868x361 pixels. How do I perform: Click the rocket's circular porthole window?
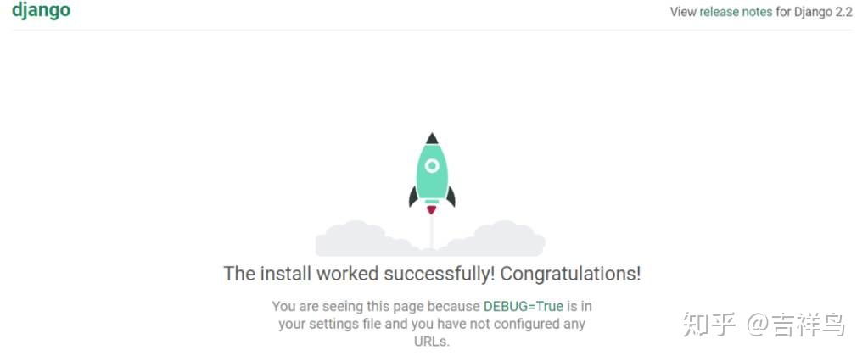point(432,165)
